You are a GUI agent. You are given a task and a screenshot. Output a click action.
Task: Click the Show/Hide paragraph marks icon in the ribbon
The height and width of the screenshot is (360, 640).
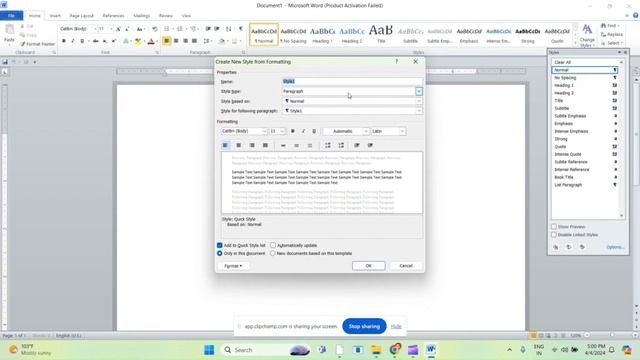tap(241, 29)
